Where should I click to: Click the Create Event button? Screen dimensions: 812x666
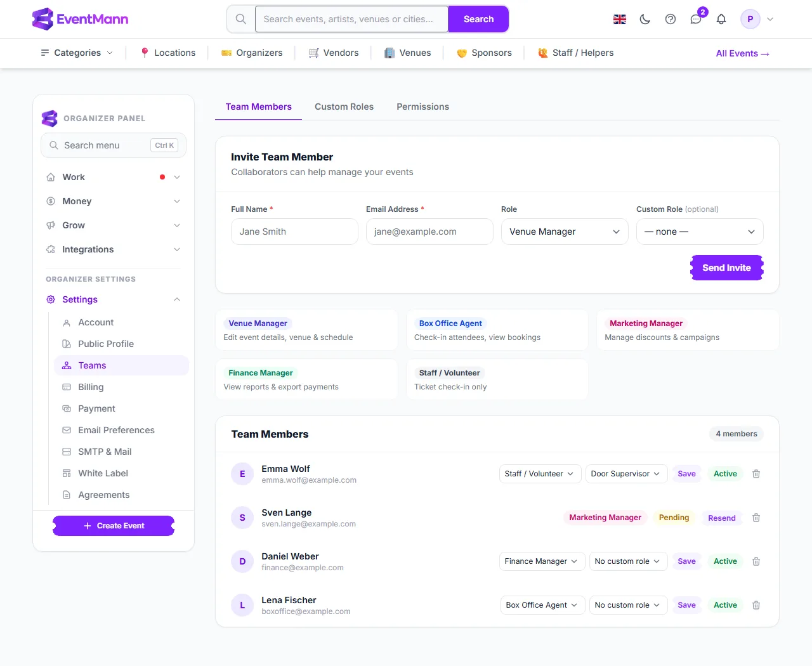(114, 526)
